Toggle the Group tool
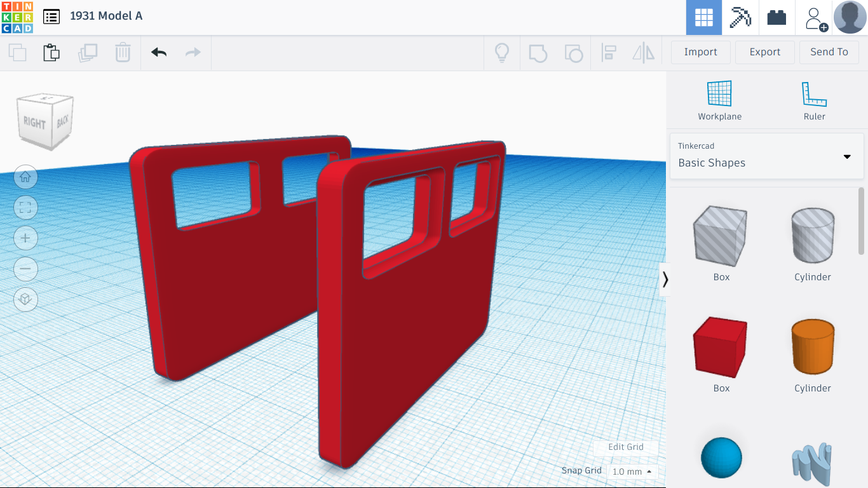The width and height of the screenshot is (868, 488). tap(538, 52)
